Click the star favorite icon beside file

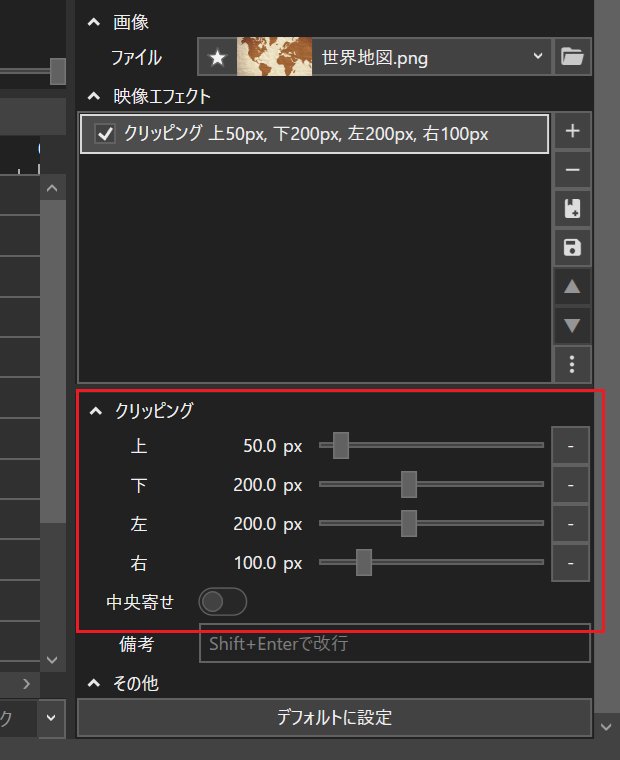(217, 57)
